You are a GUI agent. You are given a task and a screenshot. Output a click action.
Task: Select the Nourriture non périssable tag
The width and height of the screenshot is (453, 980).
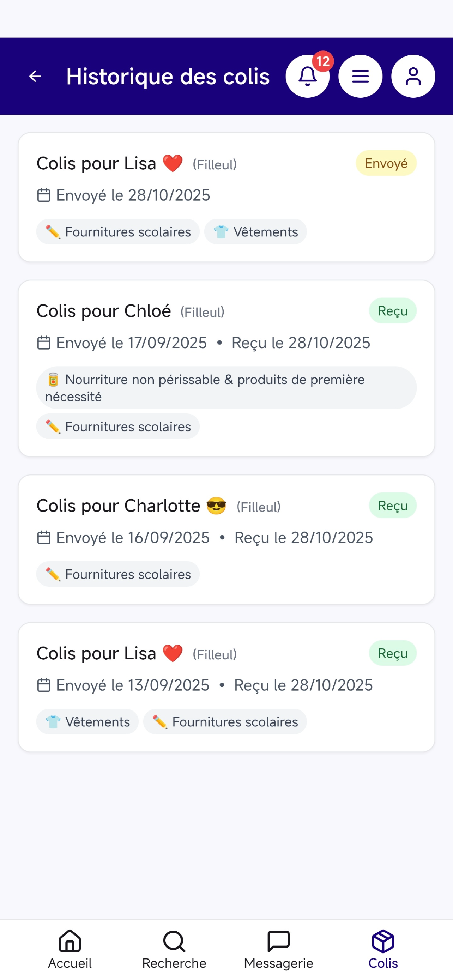click(226, 388)
